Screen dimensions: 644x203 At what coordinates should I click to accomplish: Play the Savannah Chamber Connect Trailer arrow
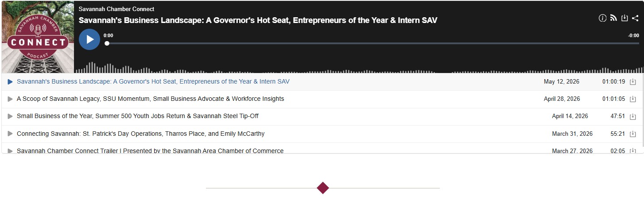pyautogui.click(x=10, y=151)
